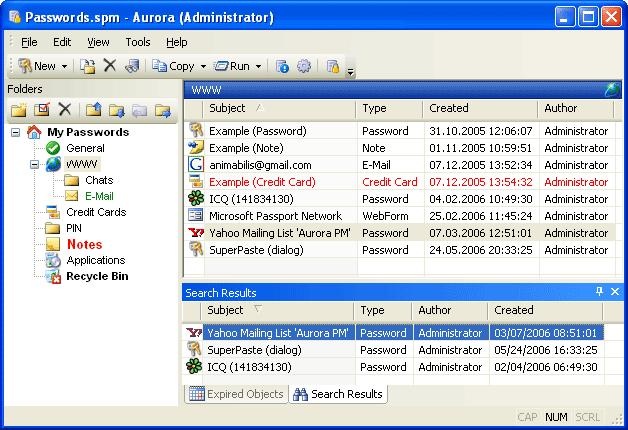628x430 pixels.
Task: Sort WWW list by Created column
Action: [x=448, y=108]
